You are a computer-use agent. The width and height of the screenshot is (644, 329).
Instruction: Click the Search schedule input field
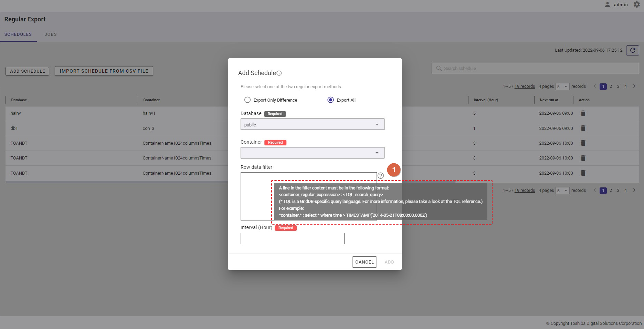[535, 68]
